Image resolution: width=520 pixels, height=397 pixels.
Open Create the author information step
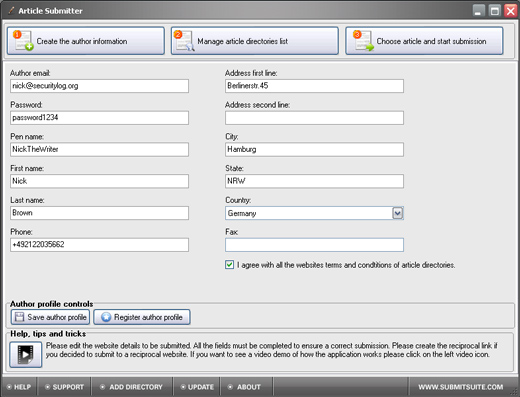click(86, 41)
